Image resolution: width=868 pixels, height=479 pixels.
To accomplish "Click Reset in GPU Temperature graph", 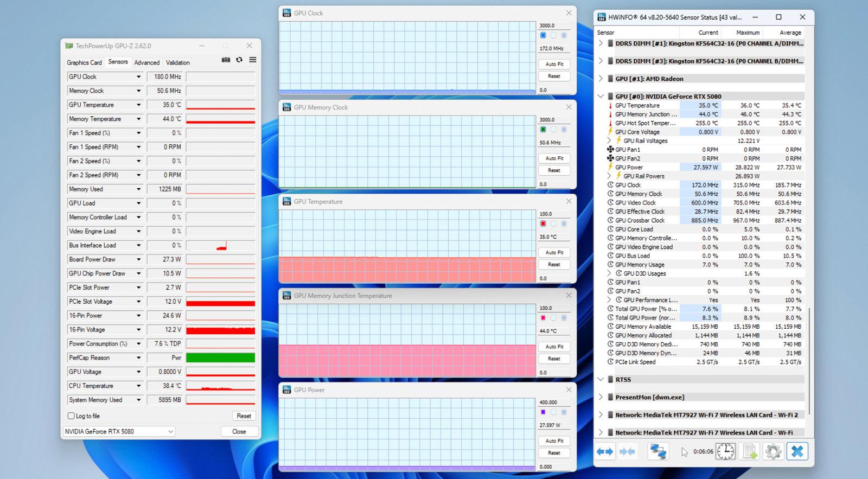I will pos(554,265).
